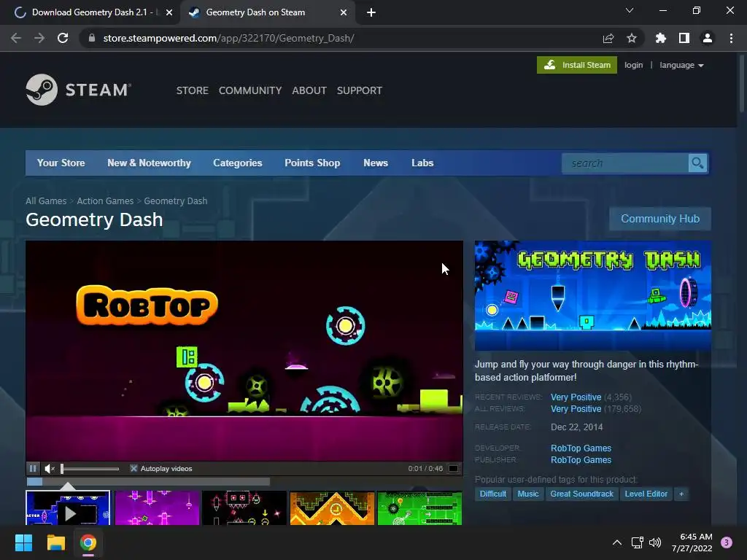Click the Action Games breadcrumb
Viewport: 747px width, 560px height.
pyautogui.click(x=105, y=201)
